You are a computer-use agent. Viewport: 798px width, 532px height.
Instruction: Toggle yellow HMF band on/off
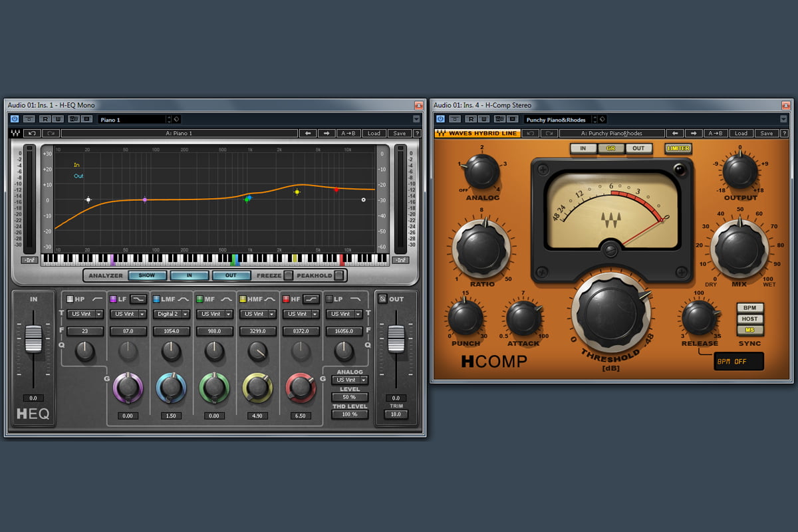242,299
